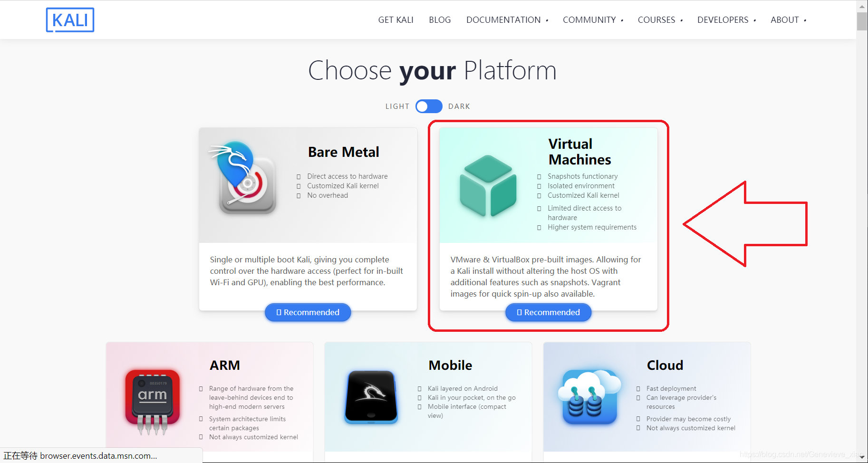Expand the About dropdown menu
Image resolution: width=868 pixels, height=463 pixels.
click(788, 20)
